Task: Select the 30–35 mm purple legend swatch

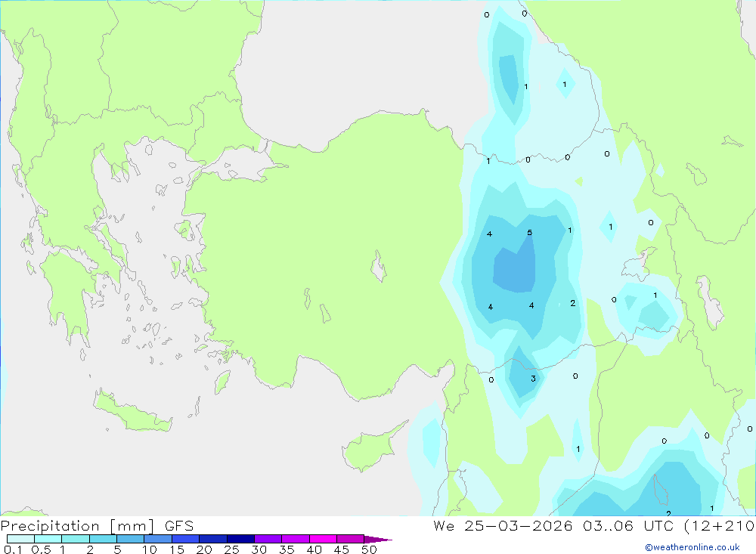Action: coord(268,539)
